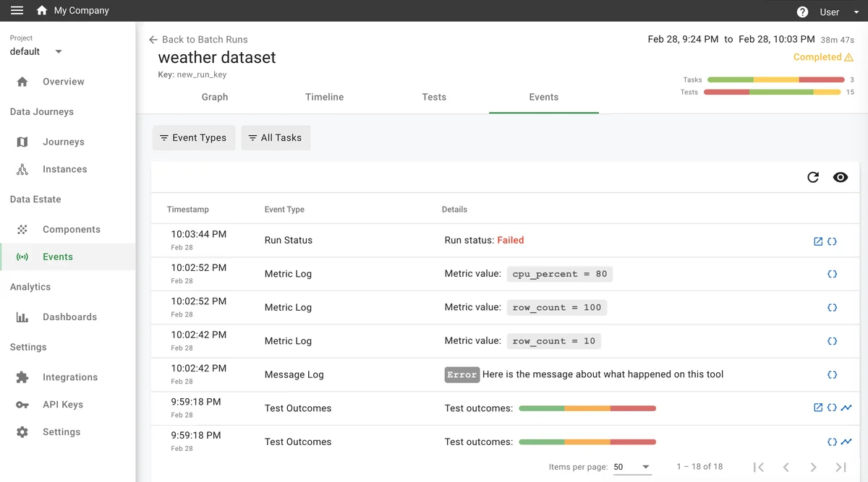This screenshot has height=482, width=868.
Task: Click the Tasks status progress bar
Action: coord(775,79)
